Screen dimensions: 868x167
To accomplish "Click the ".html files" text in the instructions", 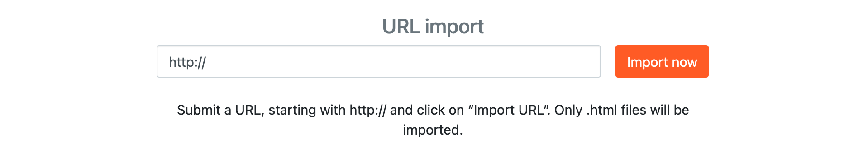I will [x=616, y=110].
